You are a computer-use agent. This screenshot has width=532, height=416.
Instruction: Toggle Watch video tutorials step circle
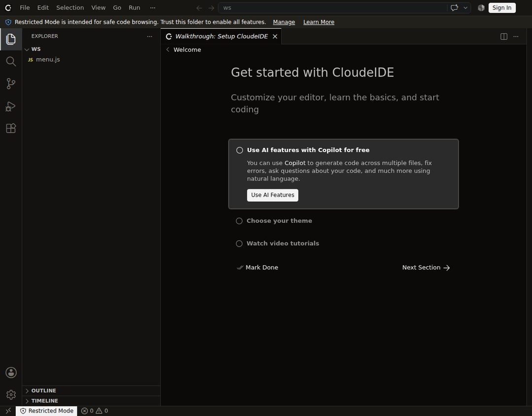[x=239, y=244]
